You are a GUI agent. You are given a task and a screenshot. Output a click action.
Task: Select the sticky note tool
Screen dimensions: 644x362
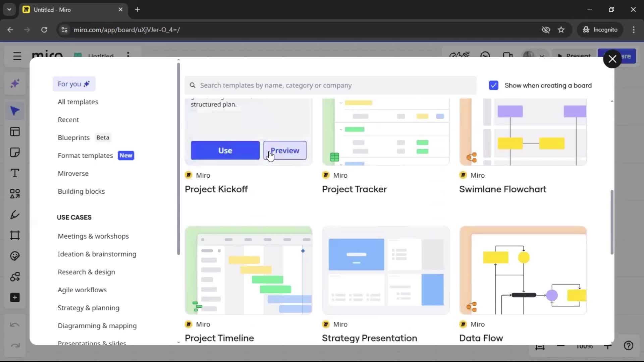(x=15, y=153)
